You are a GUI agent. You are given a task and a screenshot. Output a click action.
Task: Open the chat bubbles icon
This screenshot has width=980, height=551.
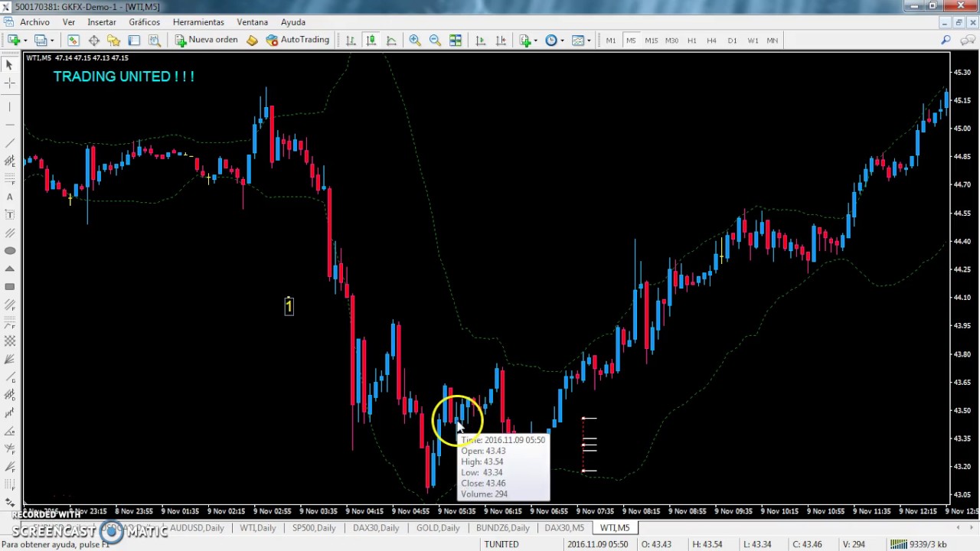[966, 41]
